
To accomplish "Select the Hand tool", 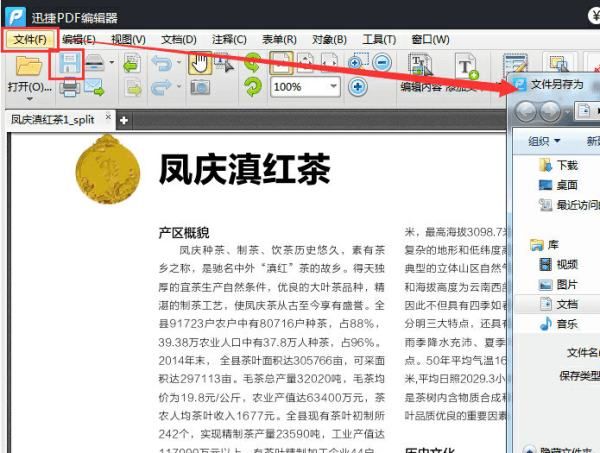I will coord(200,64).
